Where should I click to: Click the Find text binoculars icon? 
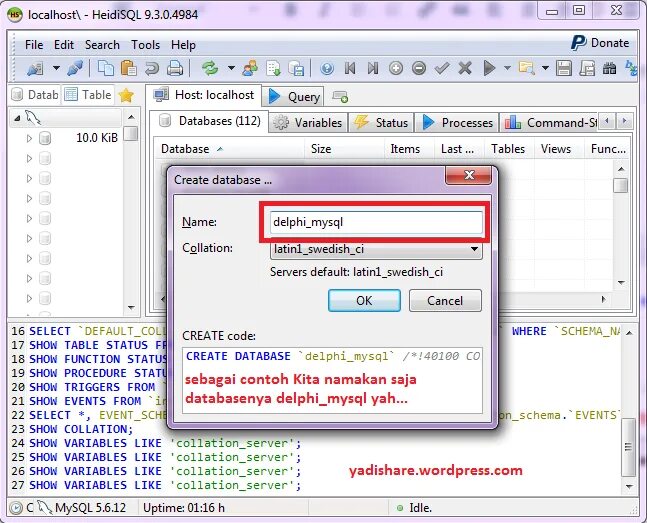click(x=609, y=68)
